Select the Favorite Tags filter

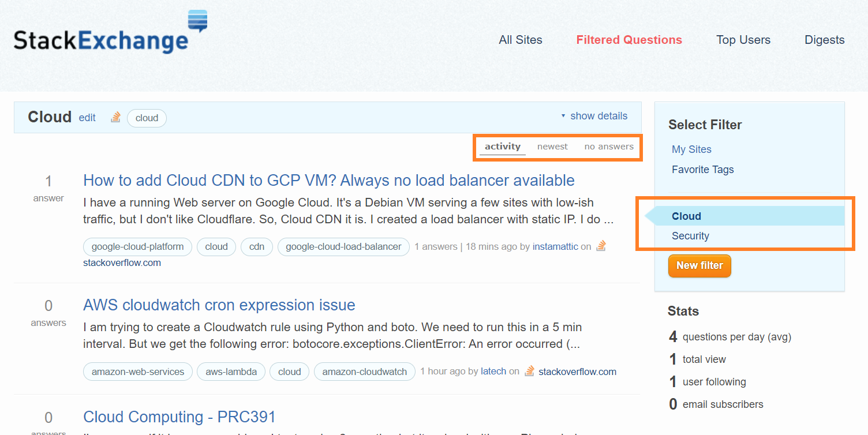[x=703, y=170]
